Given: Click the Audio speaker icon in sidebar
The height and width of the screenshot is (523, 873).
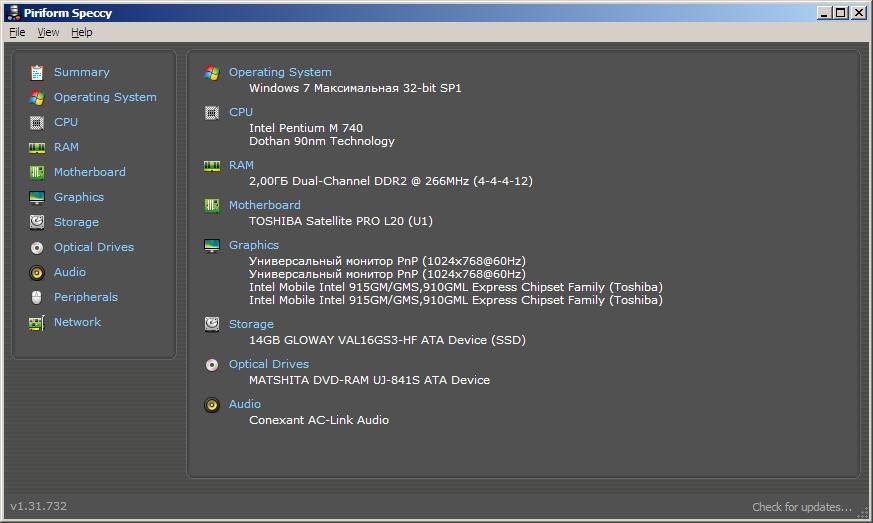Looking at the screenshot, I should point(37,273).
